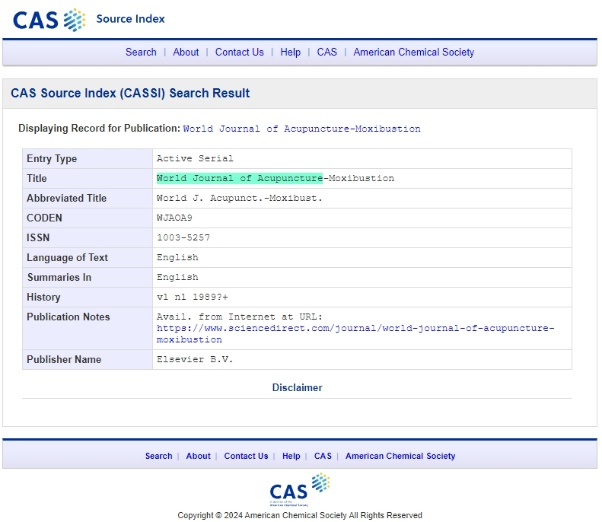Select the CODEN value WJAOA9
This screenshot has height=522, width=602.
(x=174, y=218)
